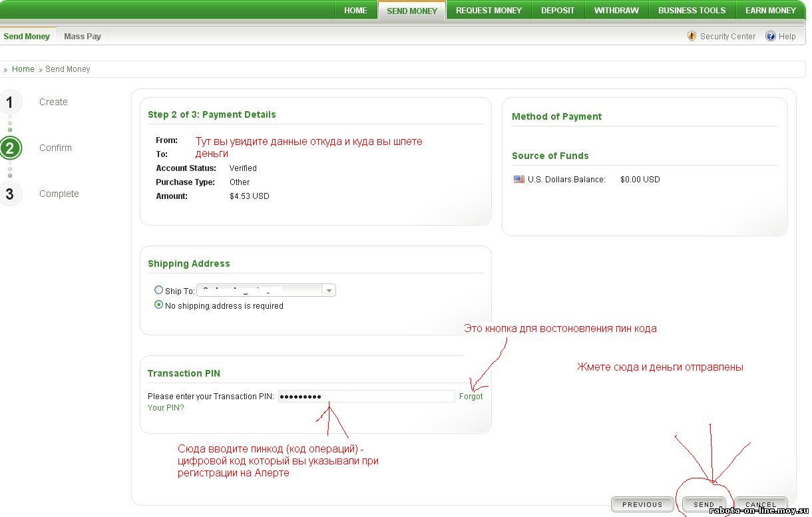The height and width of the screenshot is (517, 812).
Task: Click the Help question mark icon
Action: click(771, 37)
